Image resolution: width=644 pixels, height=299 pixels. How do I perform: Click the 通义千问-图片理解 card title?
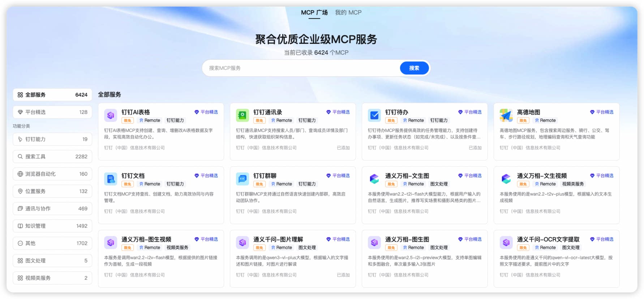[x=278, y=239]
